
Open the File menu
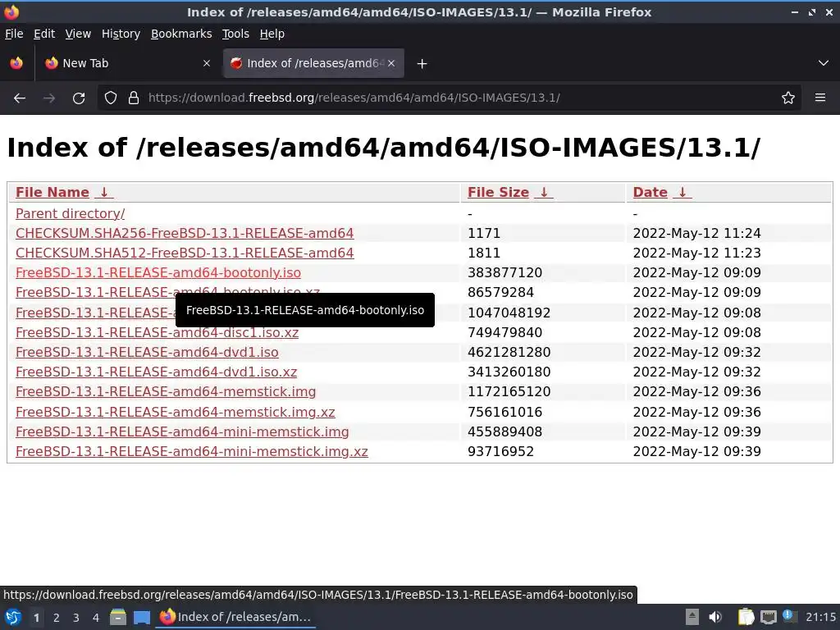[14, 34]
